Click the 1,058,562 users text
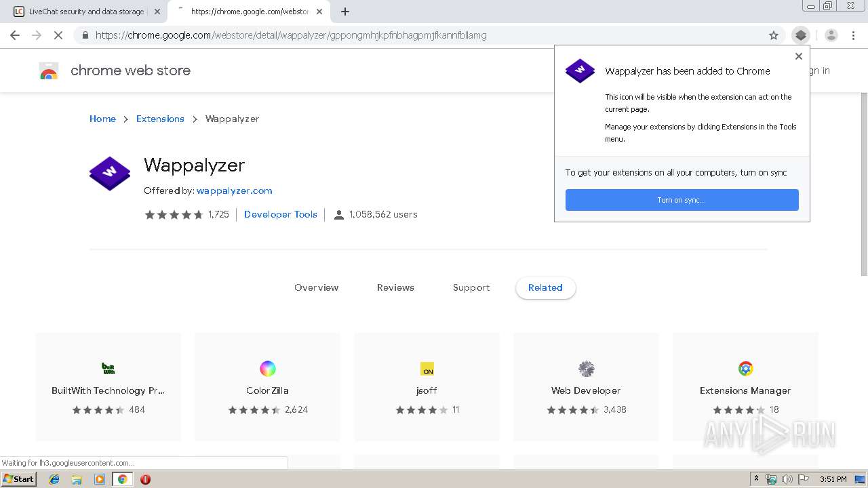 point(383,214)
